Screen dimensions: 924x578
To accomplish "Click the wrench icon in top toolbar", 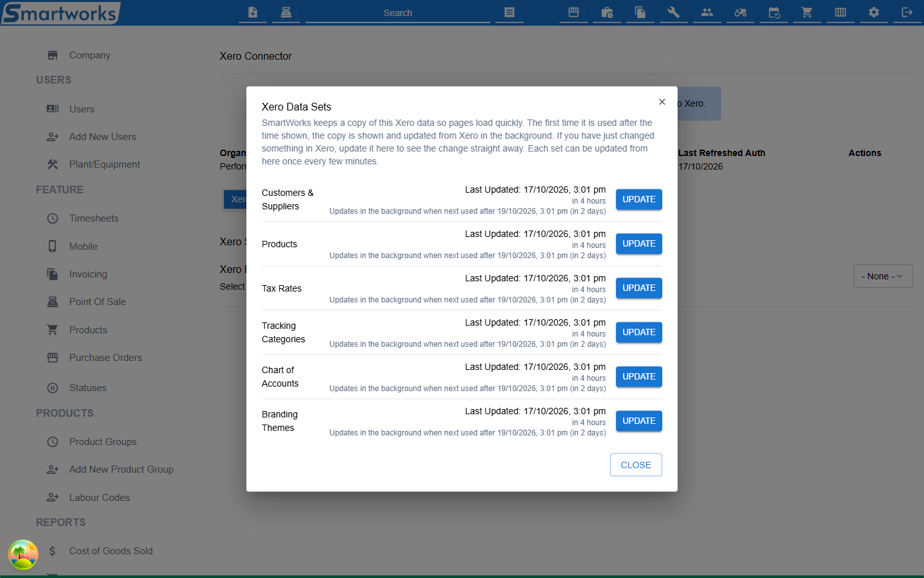I will click(x=674, y=12).
